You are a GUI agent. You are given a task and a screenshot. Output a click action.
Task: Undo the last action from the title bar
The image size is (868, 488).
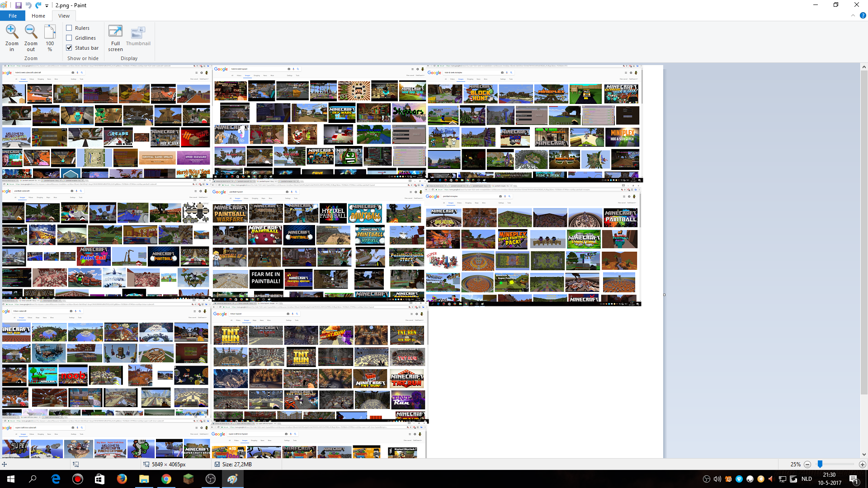pyautogui.click(x=28, y=5)
